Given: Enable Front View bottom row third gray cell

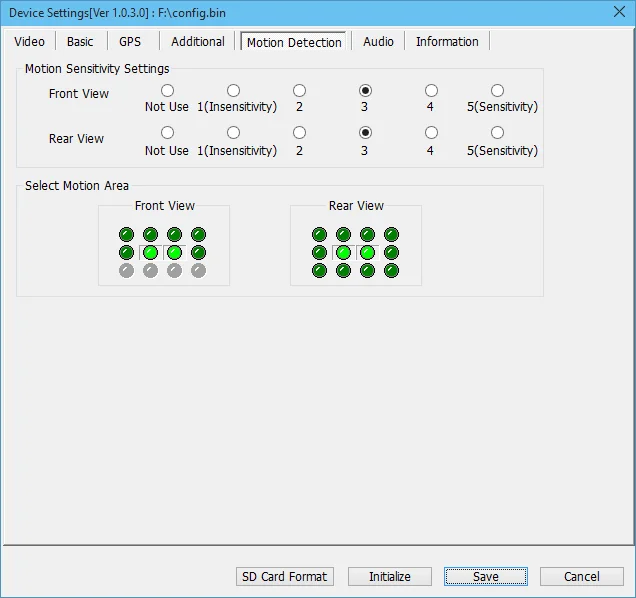Looking at the screenshot, I should tap(174, 271).
